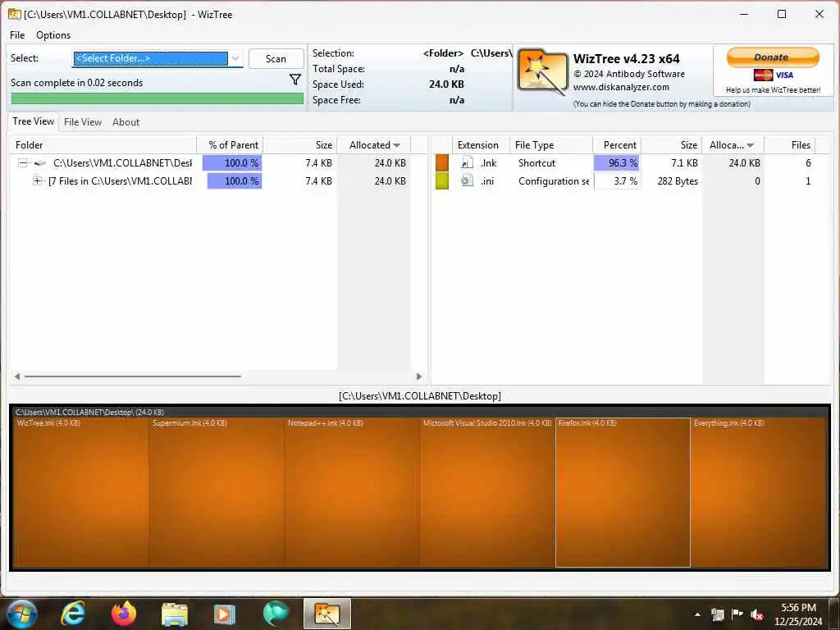The width and height of the screenshot is (840, 630).
Task: Open the About tab
Action: (x=126, y=122)
